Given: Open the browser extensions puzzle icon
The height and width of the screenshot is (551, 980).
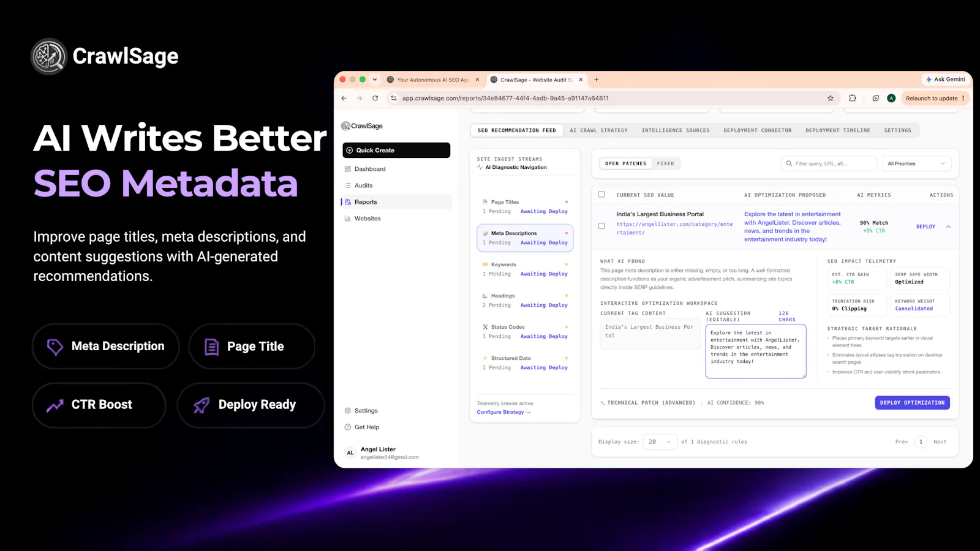Looking at the screenshot, I should click(853, 98).
